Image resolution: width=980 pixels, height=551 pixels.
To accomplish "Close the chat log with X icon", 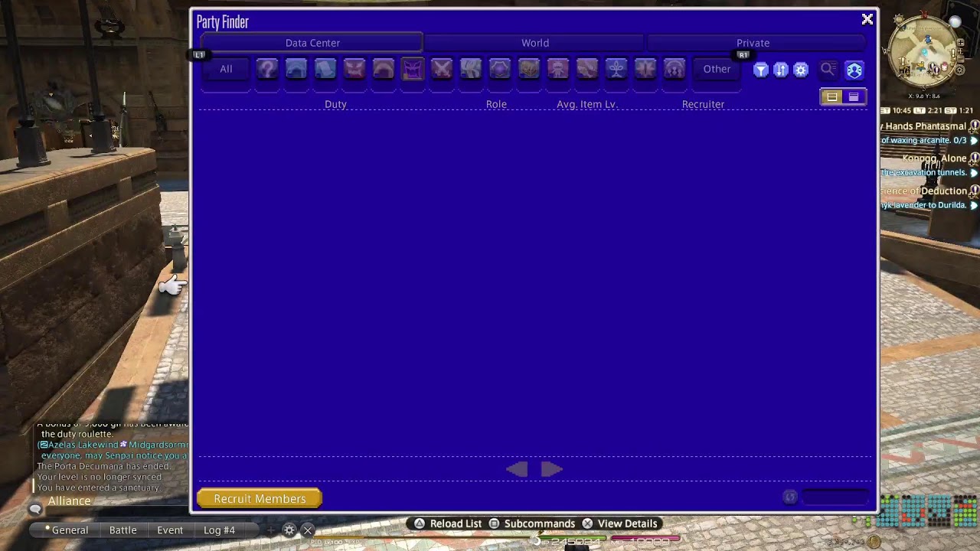I will 308,530.
